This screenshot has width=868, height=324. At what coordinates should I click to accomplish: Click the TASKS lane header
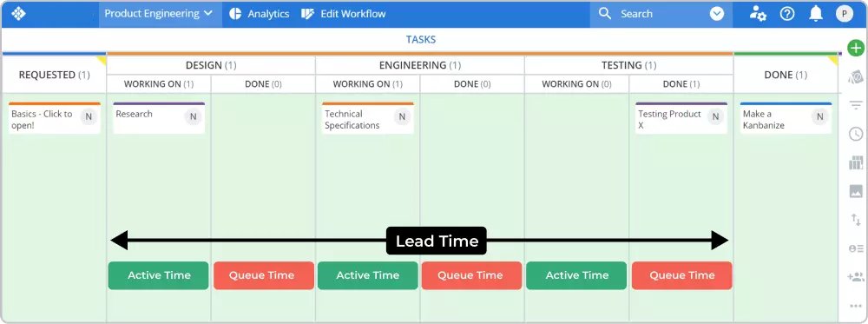pyautogui.click(x=421, y=39)
